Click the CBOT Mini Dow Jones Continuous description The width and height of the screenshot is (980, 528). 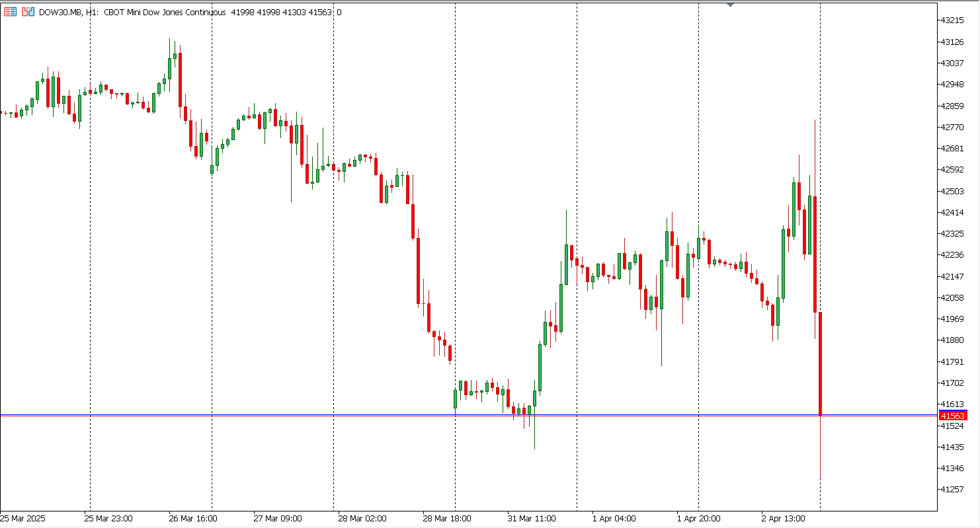pos(165,12)
